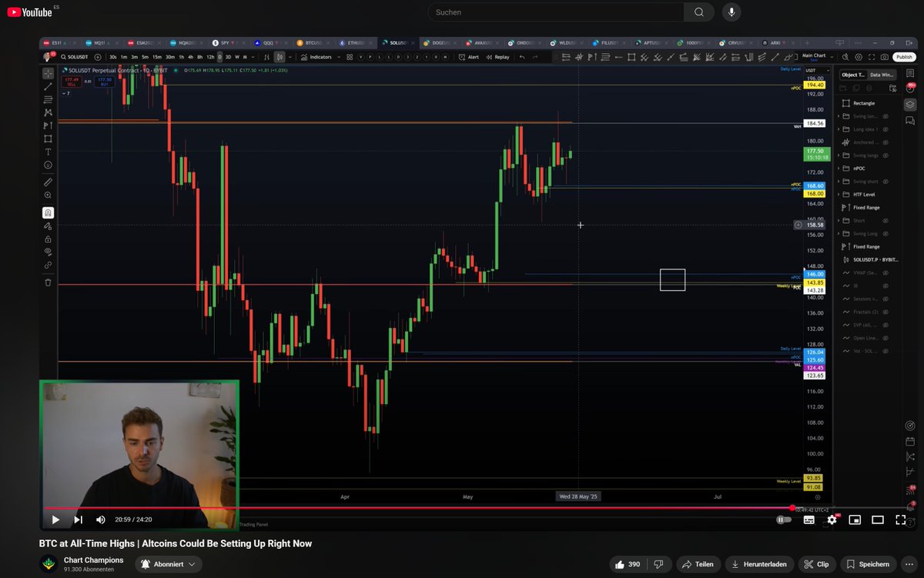Enable the miniplayer
The height and width of the screenshot is (578, 924).
[x=855, y=520]
